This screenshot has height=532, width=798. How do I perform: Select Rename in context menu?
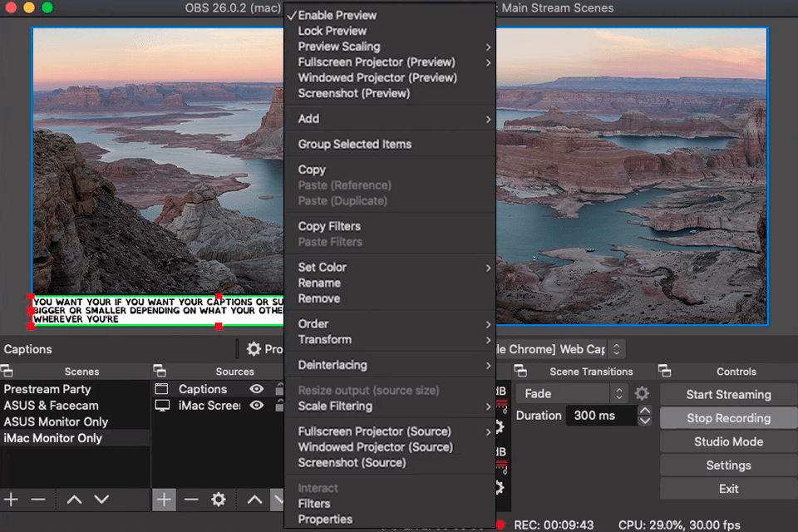[390, 283]
